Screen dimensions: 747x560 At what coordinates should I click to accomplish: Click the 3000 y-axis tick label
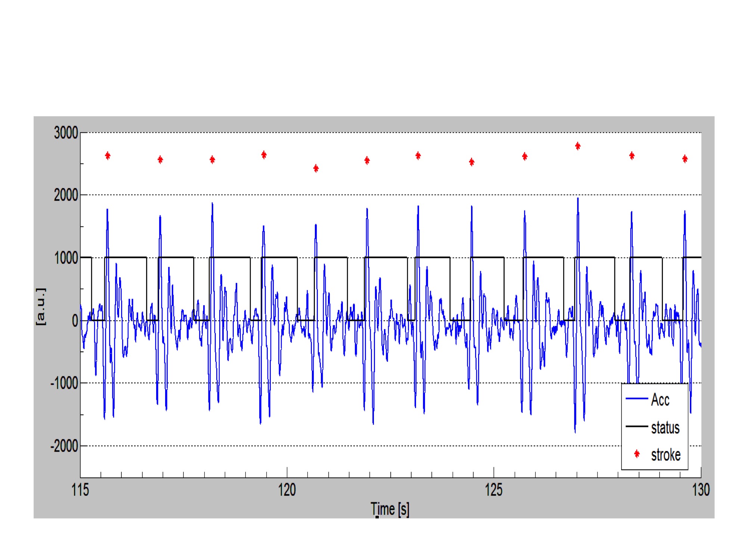coord(66,133)
